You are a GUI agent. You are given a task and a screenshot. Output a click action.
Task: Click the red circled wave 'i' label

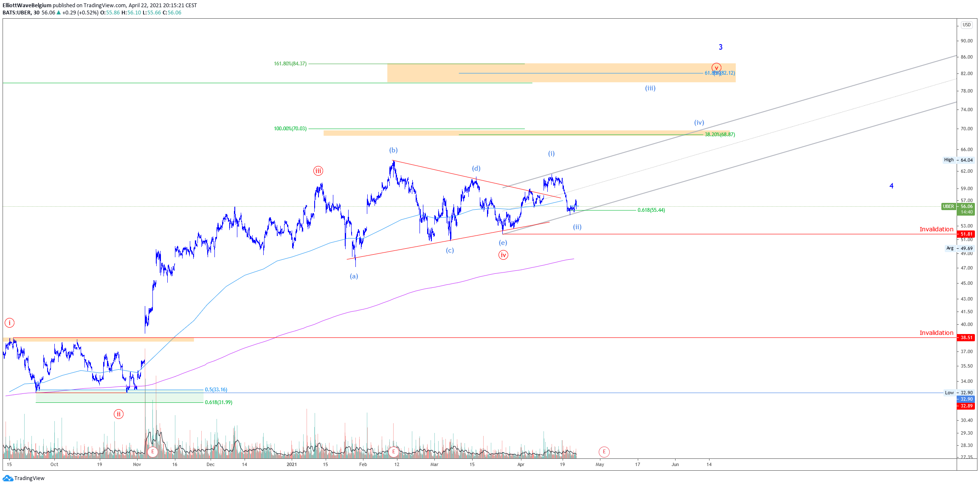pyautogui.click(x=9, y=323)
